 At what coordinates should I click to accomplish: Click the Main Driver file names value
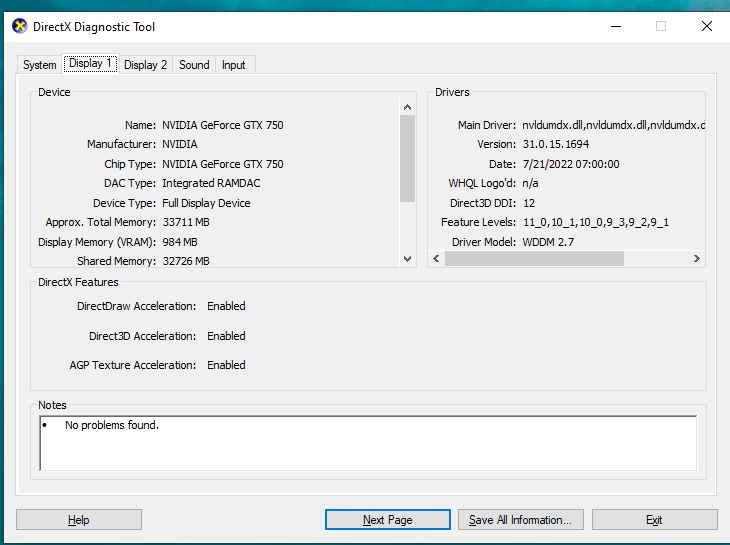613,125
